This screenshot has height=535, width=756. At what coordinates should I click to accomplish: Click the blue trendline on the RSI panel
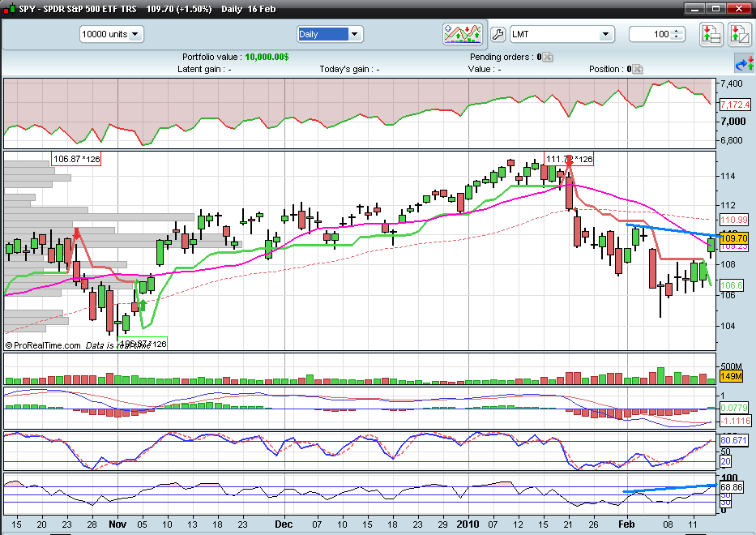(670, 488)
